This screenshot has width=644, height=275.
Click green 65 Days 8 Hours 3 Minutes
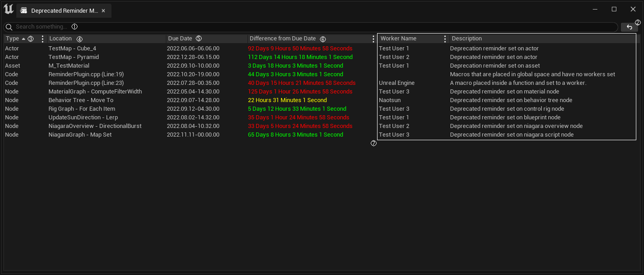pos(295,135)
